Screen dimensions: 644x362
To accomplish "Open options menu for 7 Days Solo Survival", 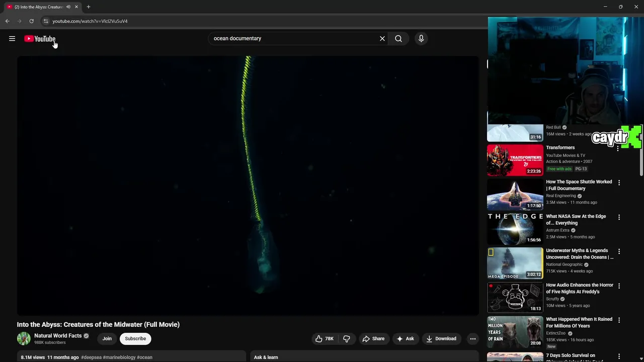I will 619,356.
